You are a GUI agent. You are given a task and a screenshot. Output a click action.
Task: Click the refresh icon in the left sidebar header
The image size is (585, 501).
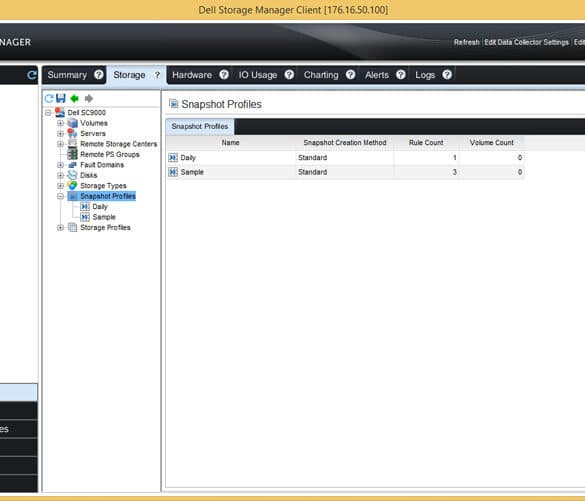click(x=32, y=75)
